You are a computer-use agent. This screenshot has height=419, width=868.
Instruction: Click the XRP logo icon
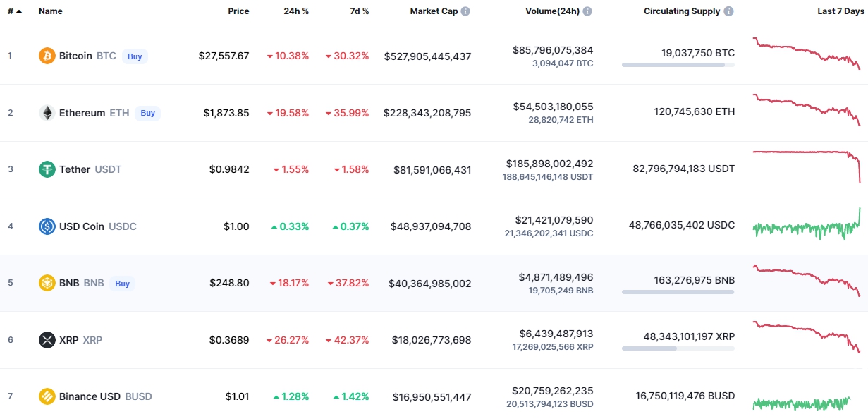pyautogui.click(x=47, y=340)
